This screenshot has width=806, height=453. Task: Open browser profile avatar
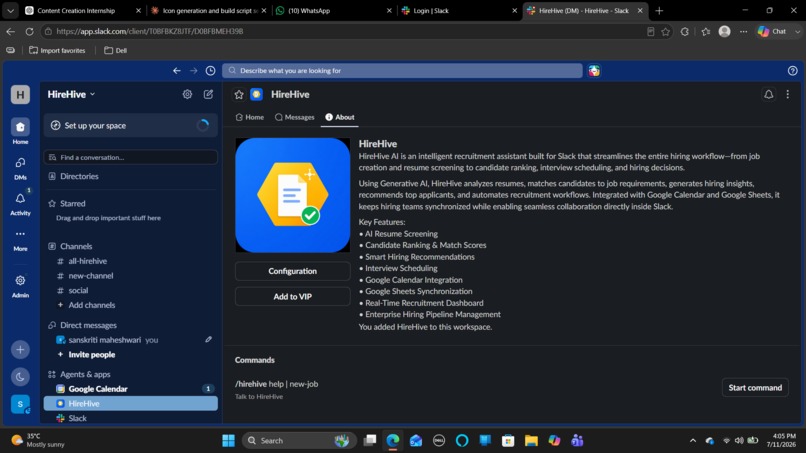pos(724,31)
